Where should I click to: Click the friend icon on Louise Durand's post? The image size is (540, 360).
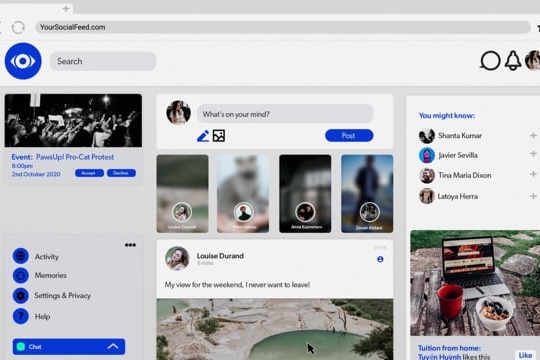(380, 259)
